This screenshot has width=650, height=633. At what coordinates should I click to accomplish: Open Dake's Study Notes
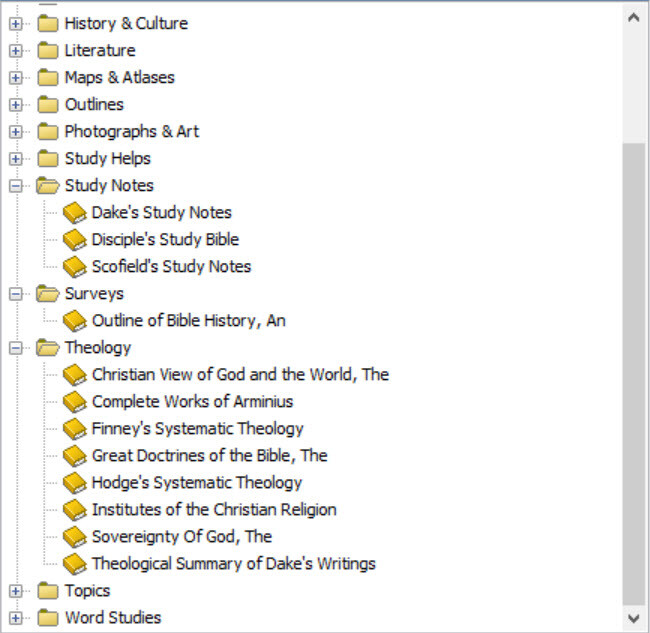tap(161, 213)
